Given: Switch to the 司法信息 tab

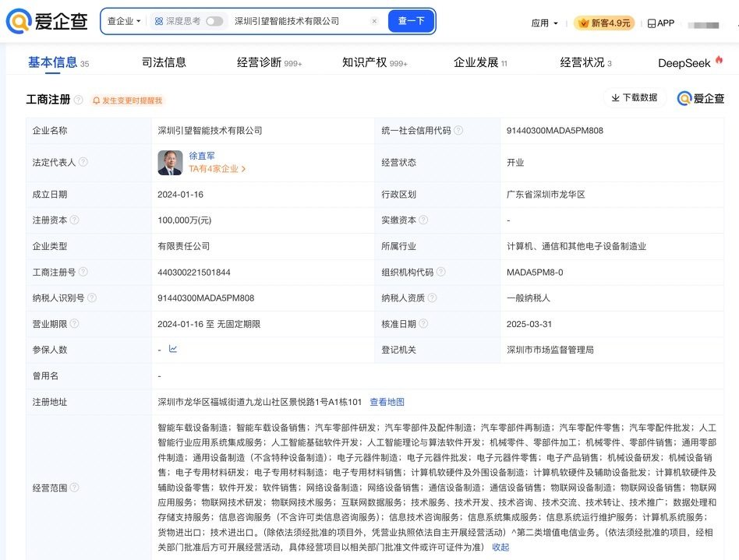Looking at the screenshot, I should [164, 62].
